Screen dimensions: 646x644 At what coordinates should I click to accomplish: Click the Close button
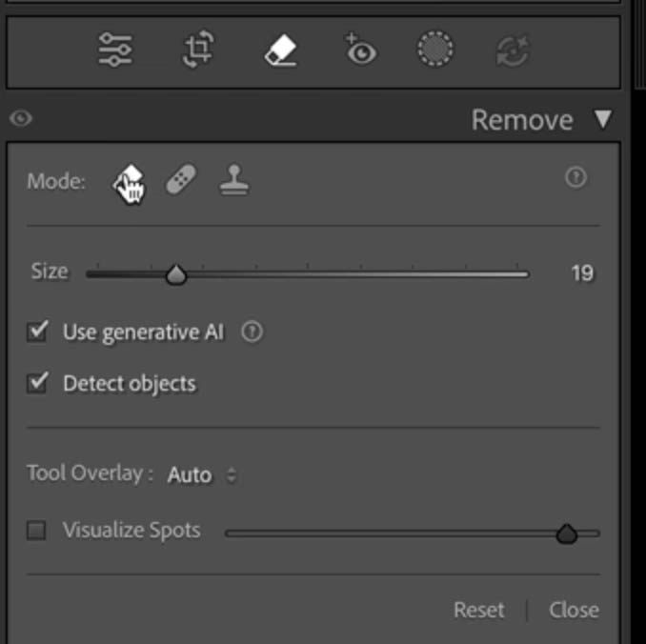point(574,610)
